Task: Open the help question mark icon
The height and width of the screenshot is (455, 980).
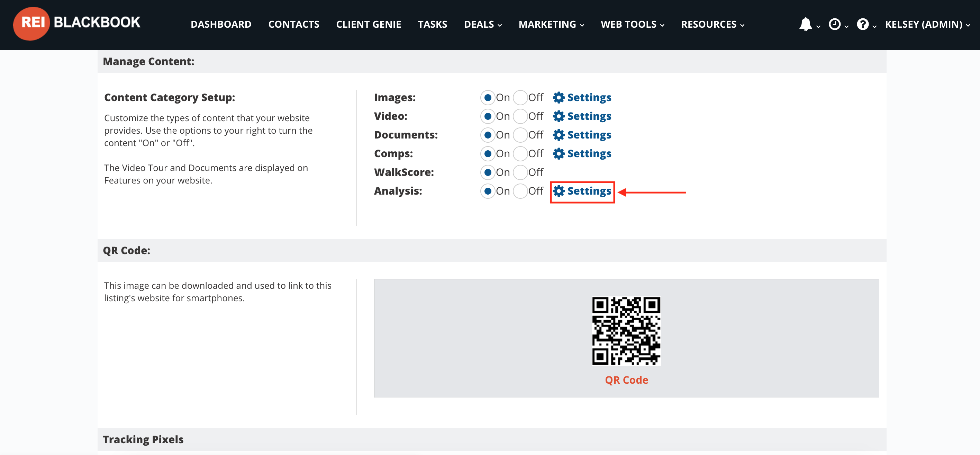Action: (862, 24)
